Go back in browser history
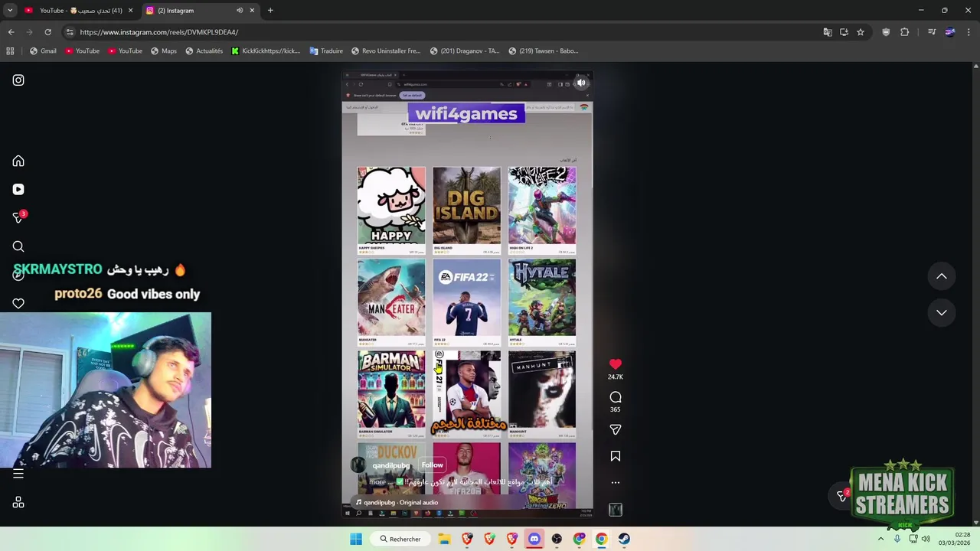 pyautogui.click(x=11, y=32)
